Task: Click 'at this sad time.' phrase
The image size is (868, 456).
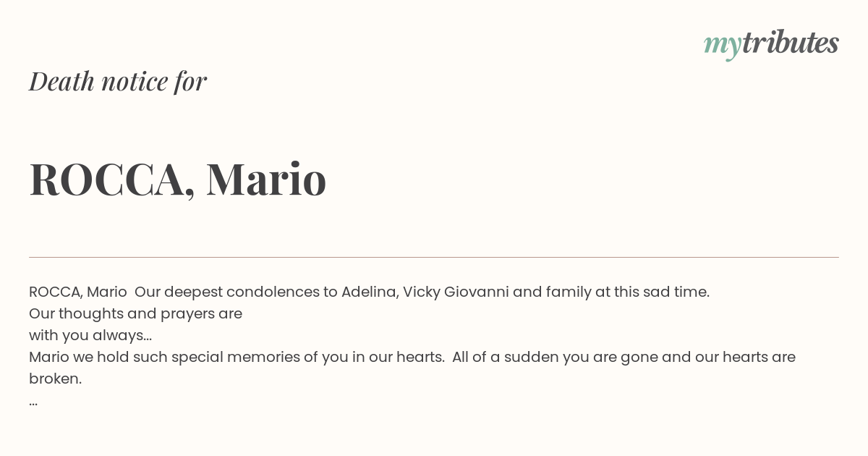Action: point(652,292)
